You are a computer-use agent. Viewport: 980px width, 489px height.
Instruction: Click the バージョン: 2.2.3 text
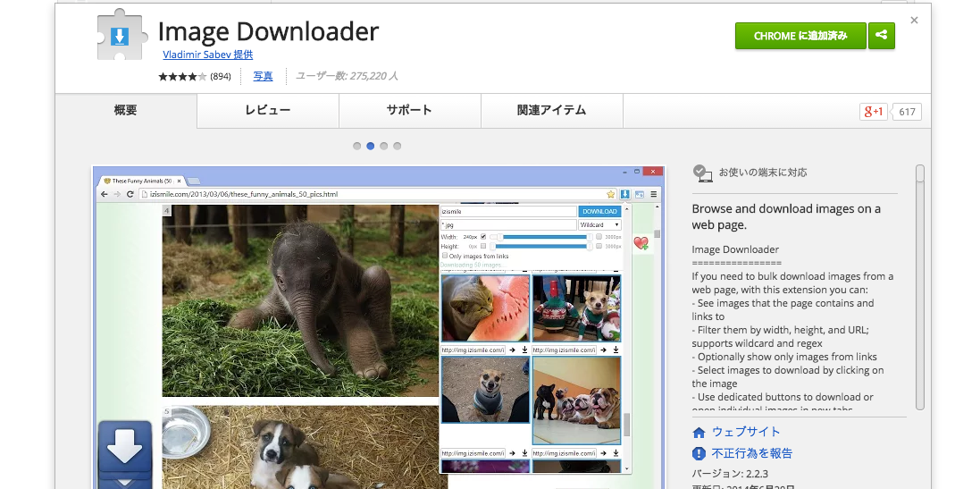point(730,474)
